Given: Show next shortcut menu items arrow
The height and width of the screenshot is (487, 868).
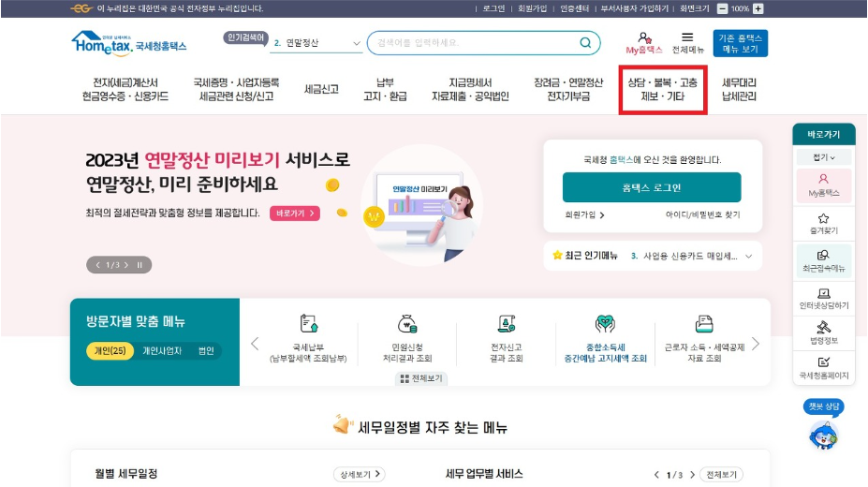Looking at the screenshot, I should click(x=756, y=344).
